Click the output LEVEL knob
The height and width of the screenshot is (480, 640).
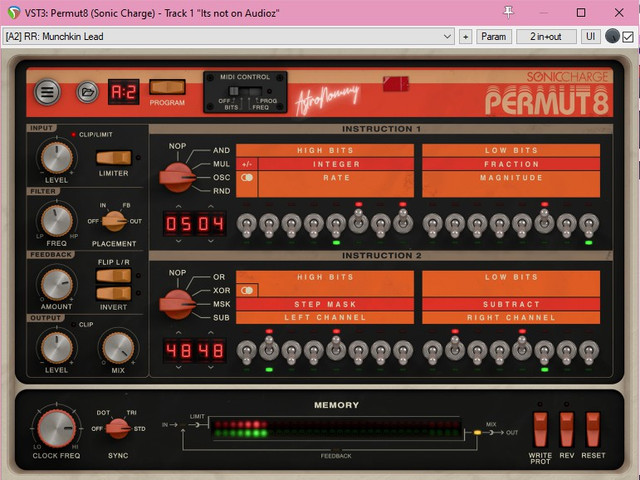[56, 348]
